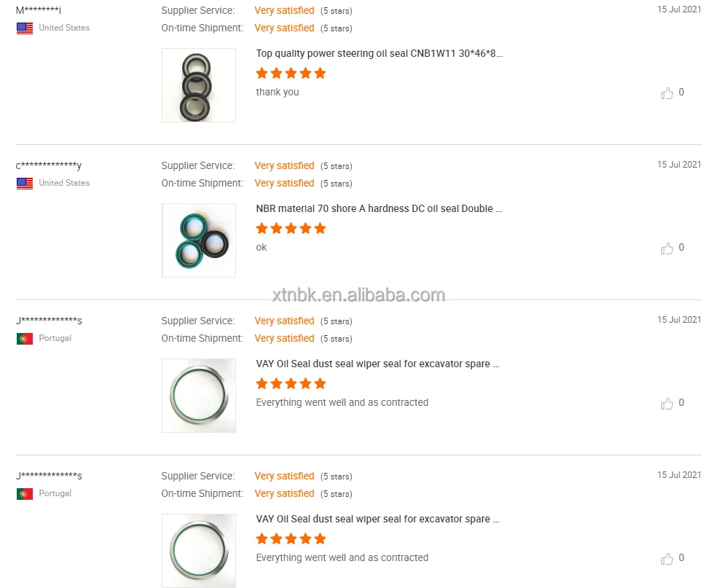Screen dimensions: 716x588
Task: Like the "thank you" review with thumbs-up
Action: coord(667,93)
